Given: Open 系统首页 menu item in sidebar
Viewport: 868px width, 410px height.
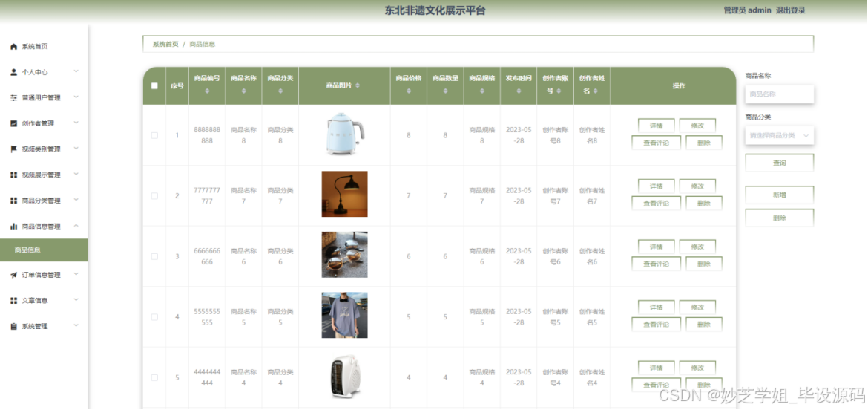Looking at the screenshot, I should (44, 47).
